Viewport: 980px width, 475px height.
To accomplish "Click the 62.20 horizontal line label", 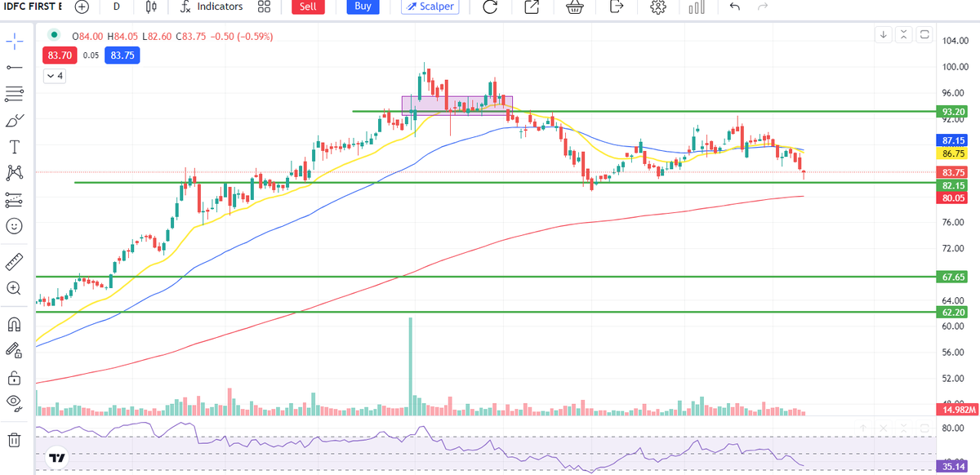I will point(954,312).
